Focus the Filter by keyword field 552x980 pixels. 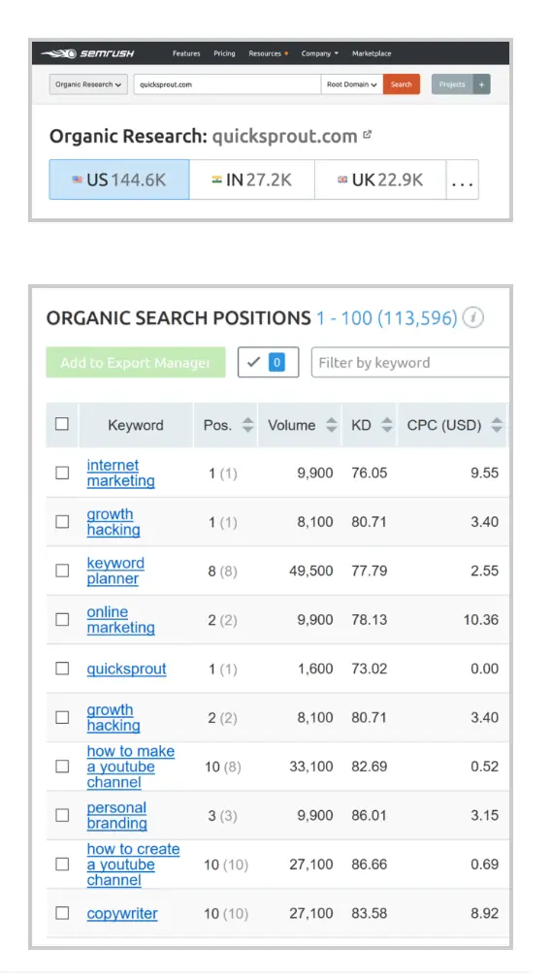click(x=410, y=363)
